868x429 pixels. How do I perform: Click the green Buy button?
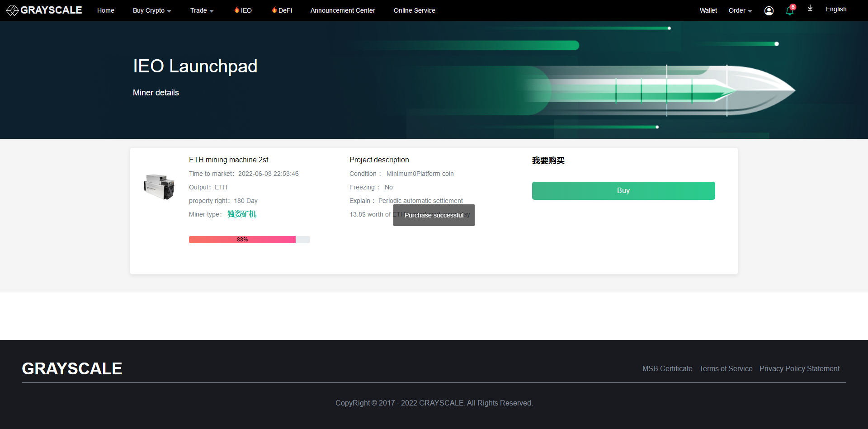point(623,191)
